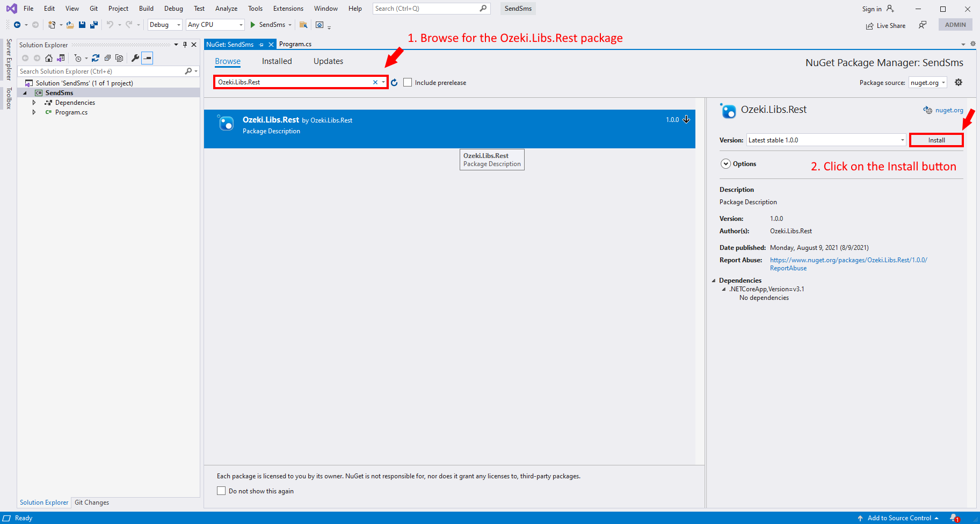980x524 pixels.
Task: Pin the NuGet: SendSms tab
Action: [x=262, y=45]
